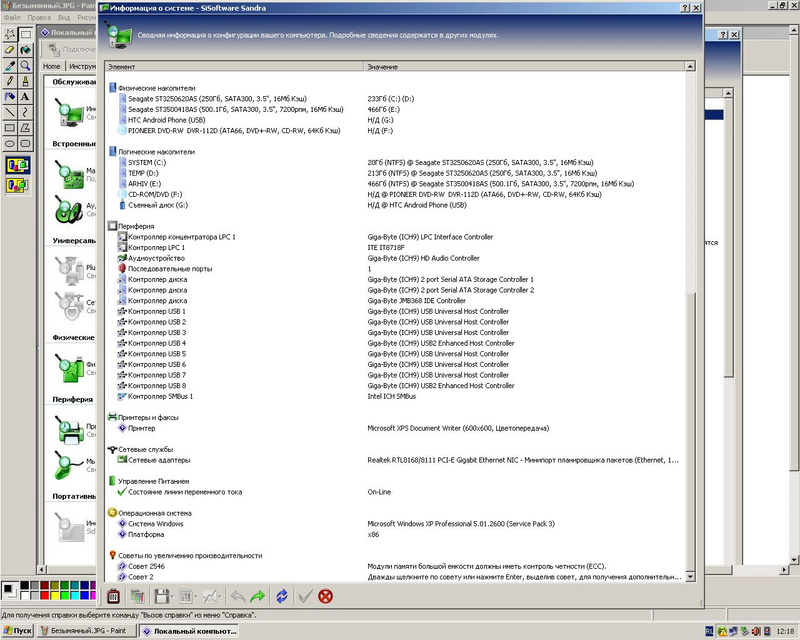Click the Пуск Start button
Screen dimensions: 800x640
(19, 631)
